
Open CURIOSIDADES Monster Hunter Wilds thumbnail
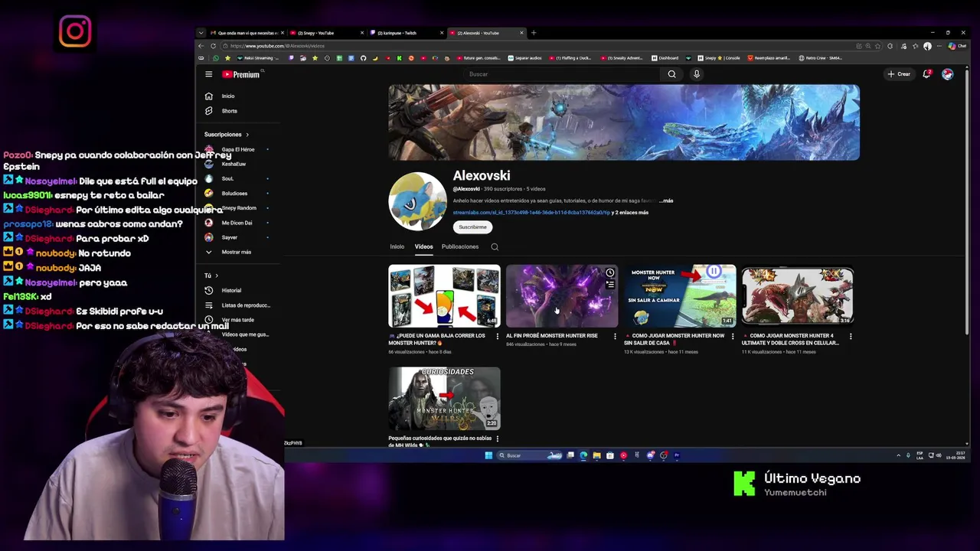click(x=444, y=398)
